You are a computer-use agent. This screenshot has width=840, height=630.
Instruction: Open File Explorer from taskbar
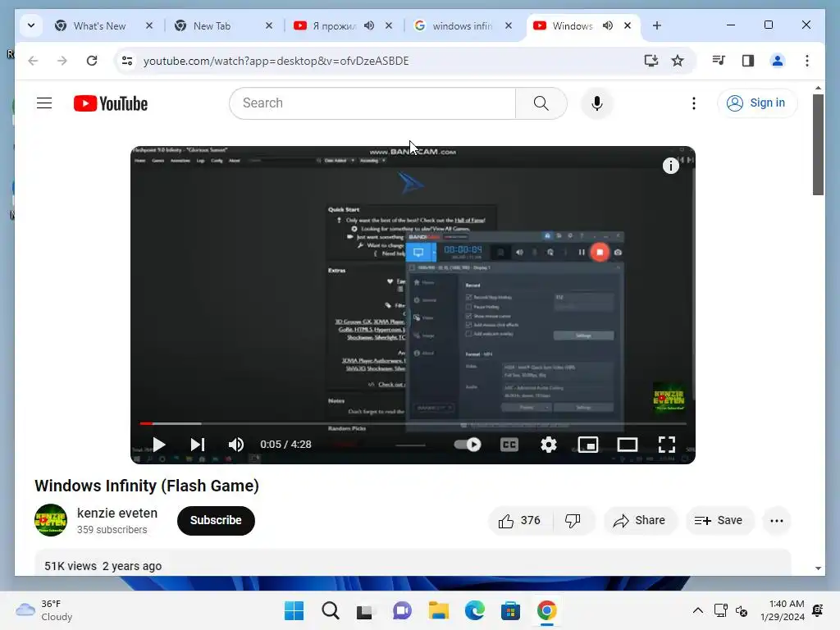pyautogui.click(x=439, y=610)
